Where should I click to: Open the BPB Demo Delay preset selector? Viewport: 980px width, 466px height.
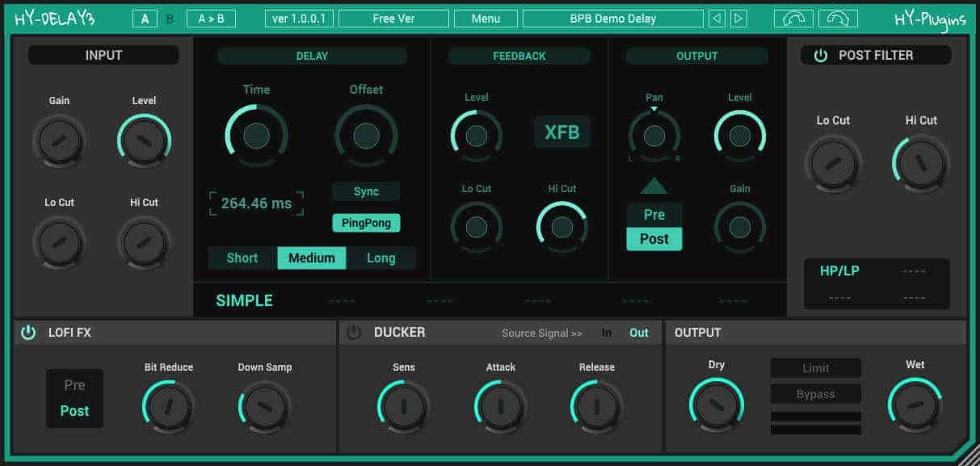tap(613, 19)
